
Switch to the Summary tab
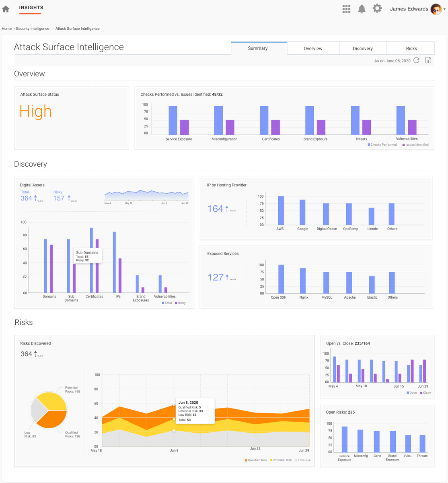point(259,48)
